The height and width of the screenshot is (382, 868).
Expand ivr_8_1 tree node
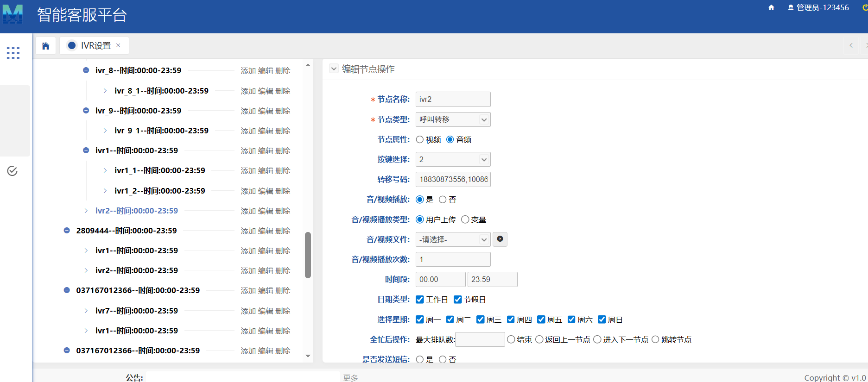pyautogui.click(x=105, y=91)
